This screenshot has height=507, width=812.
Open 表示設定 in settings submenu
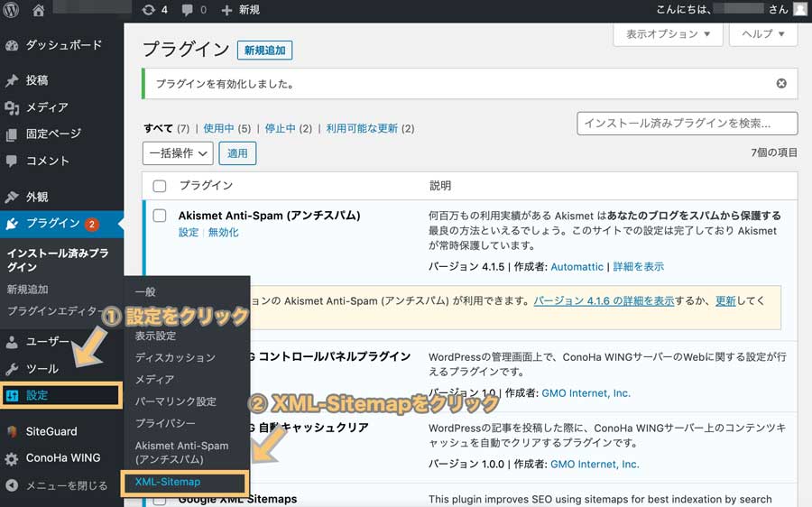coord(155,336)
